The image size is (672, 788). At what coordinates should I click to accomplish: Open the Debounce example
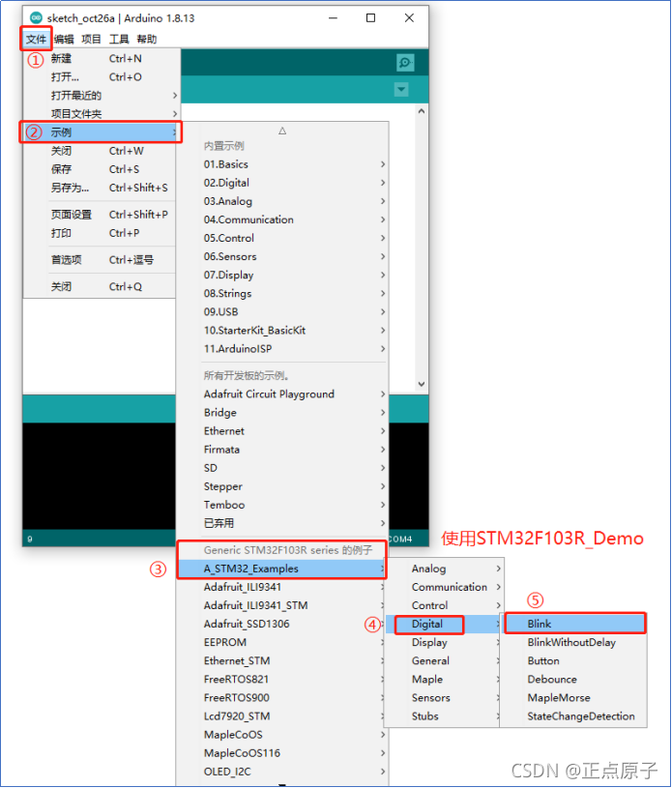(574, 679)
